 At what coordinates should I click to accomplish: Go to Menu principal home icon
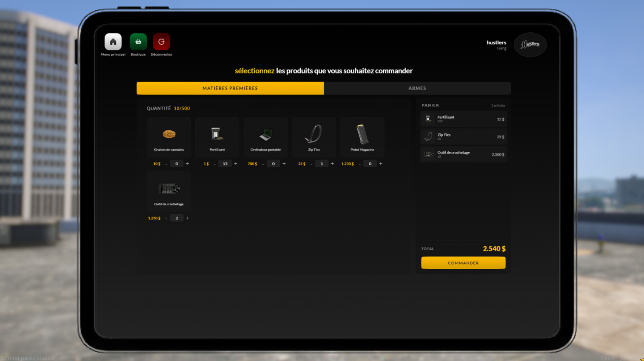(113, 42)
